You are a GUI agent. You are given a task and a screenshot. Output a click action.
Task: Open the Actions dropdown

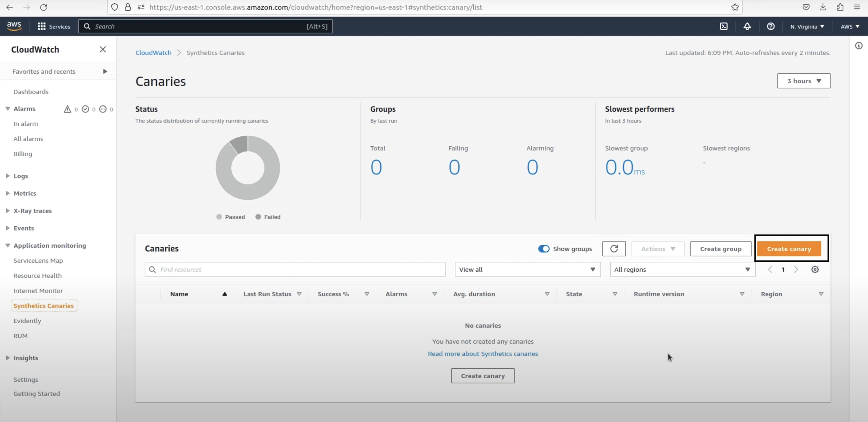point(658,248)
